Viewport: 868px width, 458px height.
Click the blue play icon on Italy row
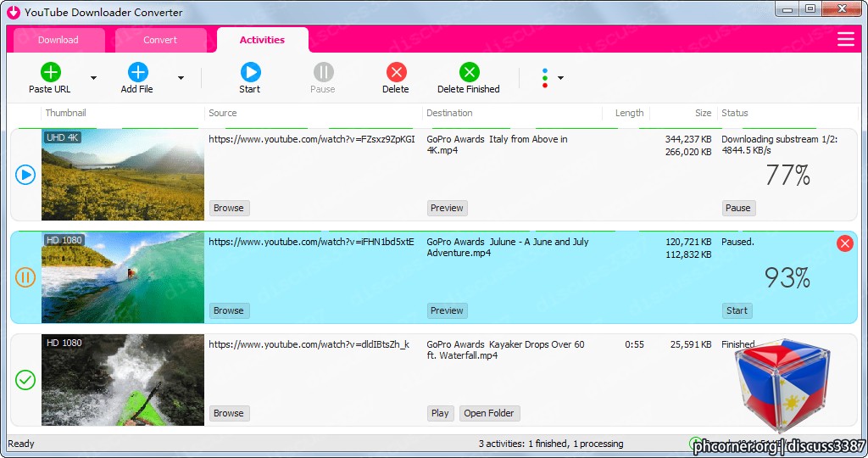(x=25, y=175)
